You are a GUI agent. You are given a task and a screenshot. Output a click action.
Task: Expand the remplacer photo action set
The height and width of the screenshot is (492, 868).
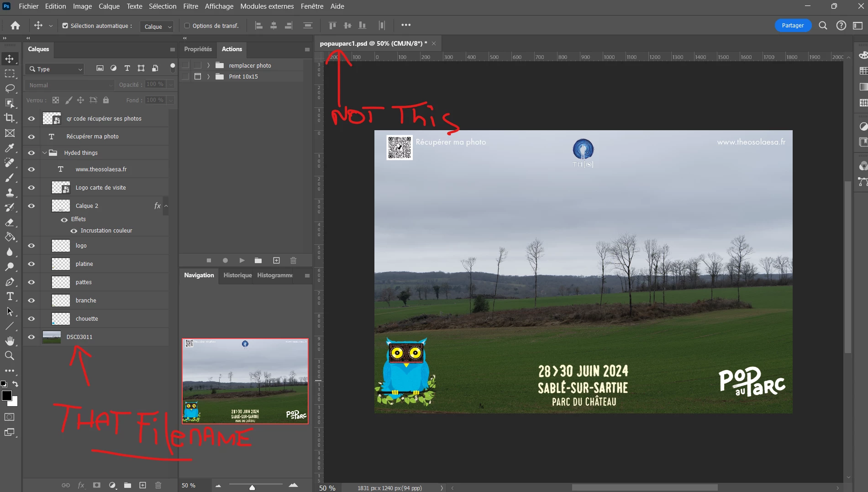click(208, 65)
